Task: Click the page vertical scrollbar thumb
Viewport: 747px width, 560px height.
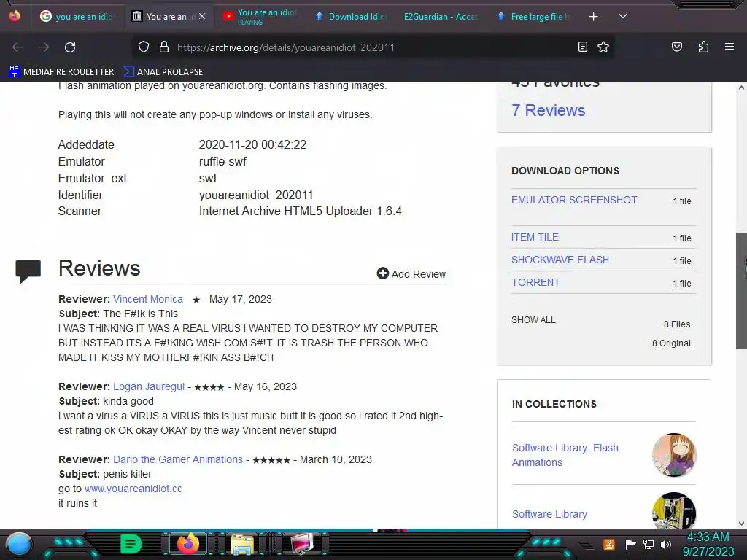Action: click(x=741, y=291)
